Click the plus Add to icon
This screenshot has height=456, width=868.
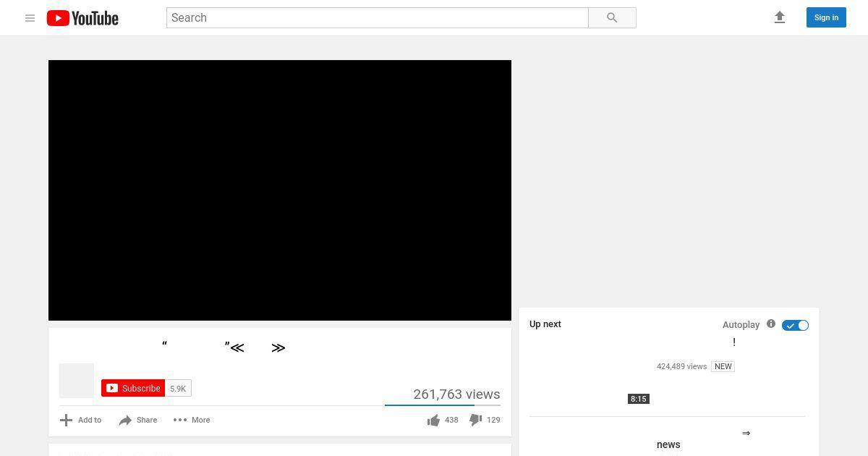(66, 420)
